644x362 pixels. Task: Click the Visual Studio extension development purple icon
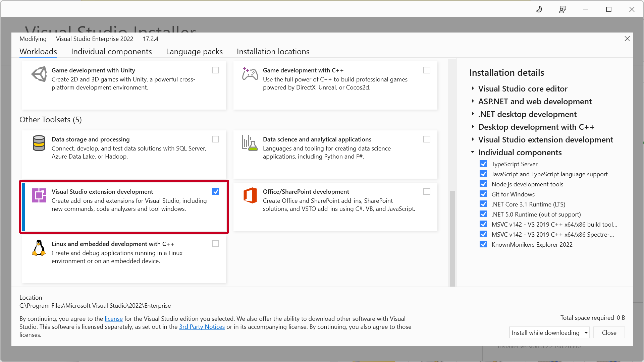click(x=39, y=195)
